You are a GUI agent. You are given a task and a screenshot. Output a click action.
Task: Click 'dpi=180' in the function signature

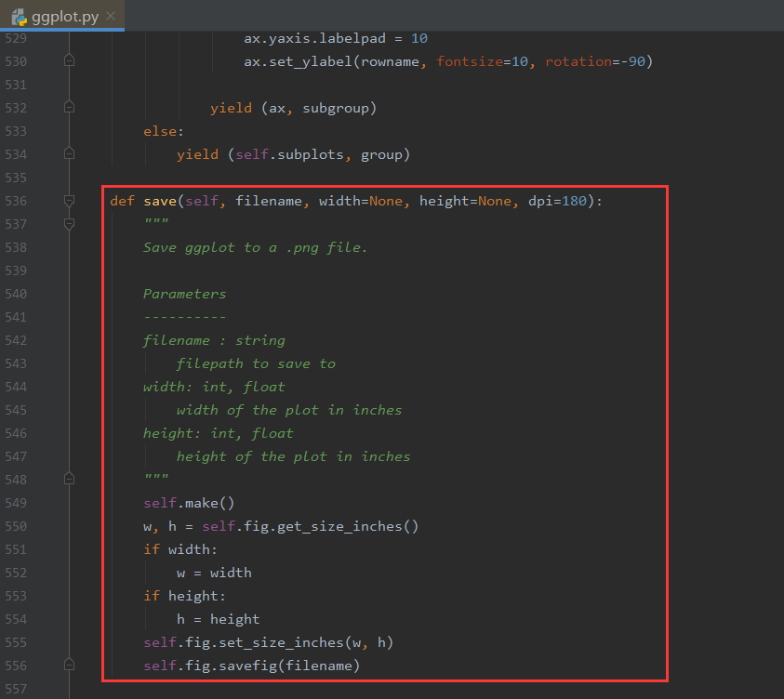point(557,201)
